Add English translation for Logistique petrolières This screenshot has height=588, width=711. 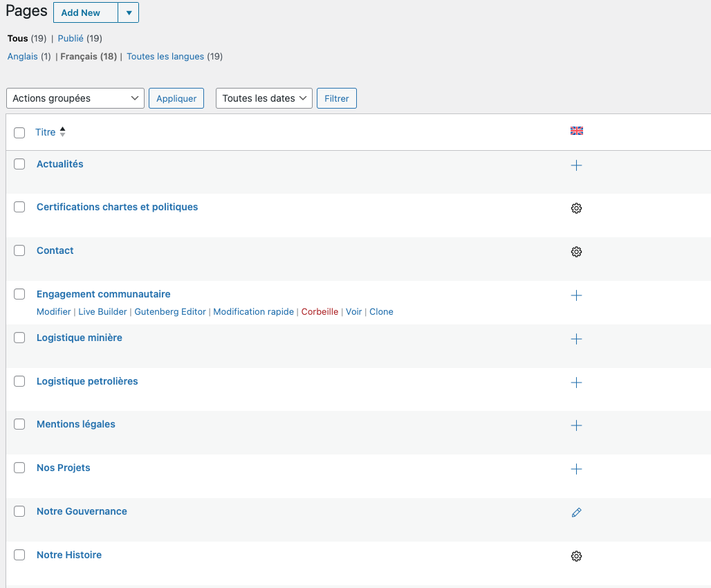[x=576, y=383]
